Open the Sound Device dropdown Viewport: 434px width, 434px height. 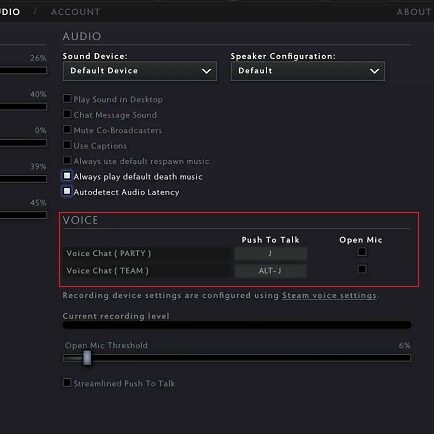[x=140, y=71]
